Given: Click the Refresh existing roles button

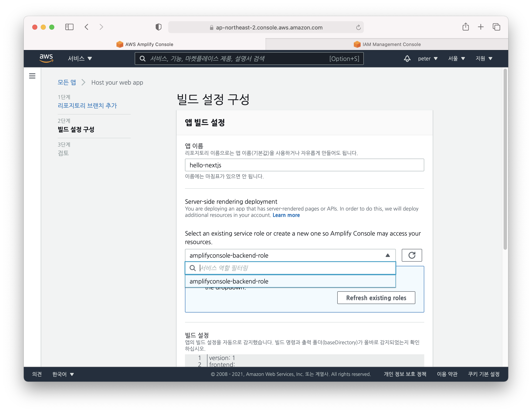Looking at the screenshot, I should (x=376, y=298).
